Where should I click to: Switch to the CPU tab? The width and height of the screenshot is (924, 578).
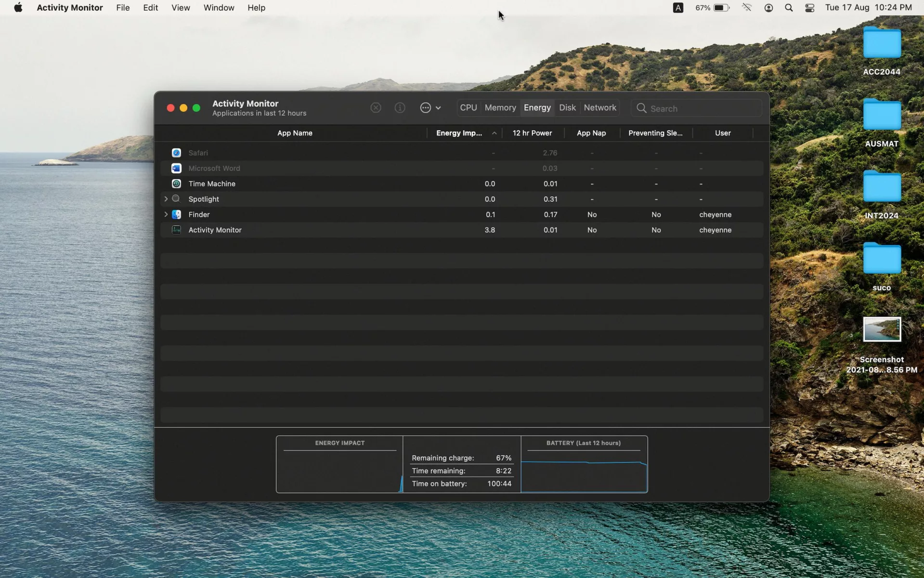point(468,108)
